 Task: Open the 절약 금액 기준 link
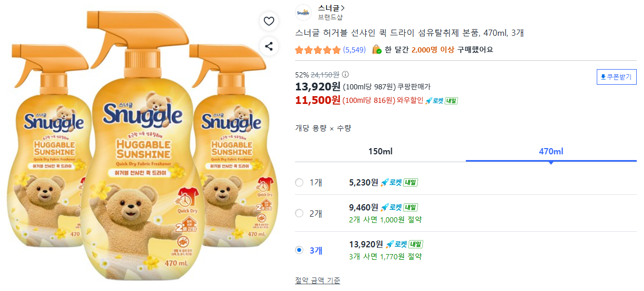(x=318, y=281)
